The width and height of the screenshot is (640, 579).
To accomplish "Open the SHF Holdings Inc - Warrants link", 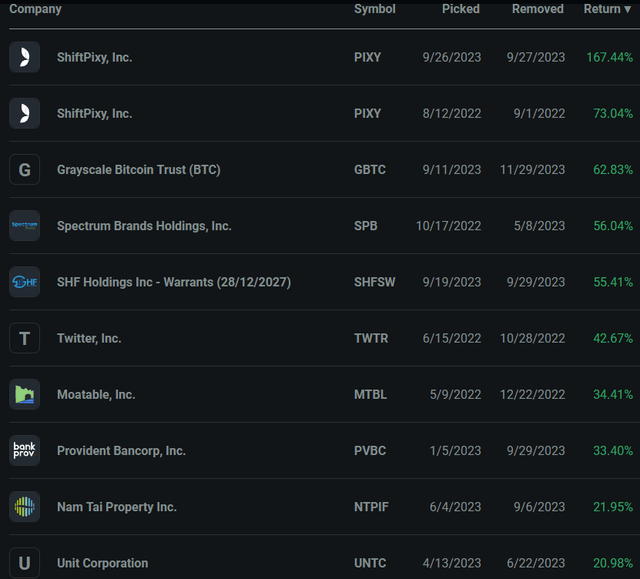I will point(173,282).
